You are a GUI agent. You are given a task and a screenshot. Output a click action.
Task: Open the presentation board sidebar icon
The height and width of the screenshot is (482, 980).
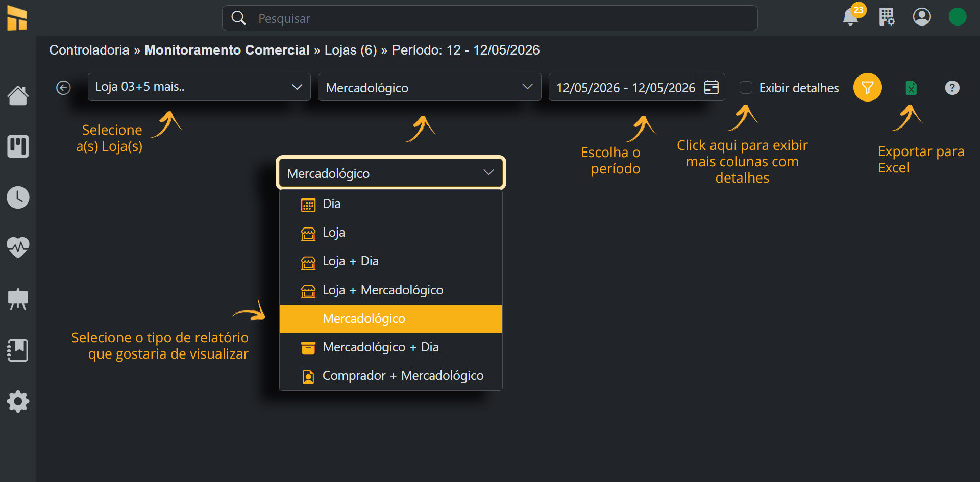click(x=18, y=299)
